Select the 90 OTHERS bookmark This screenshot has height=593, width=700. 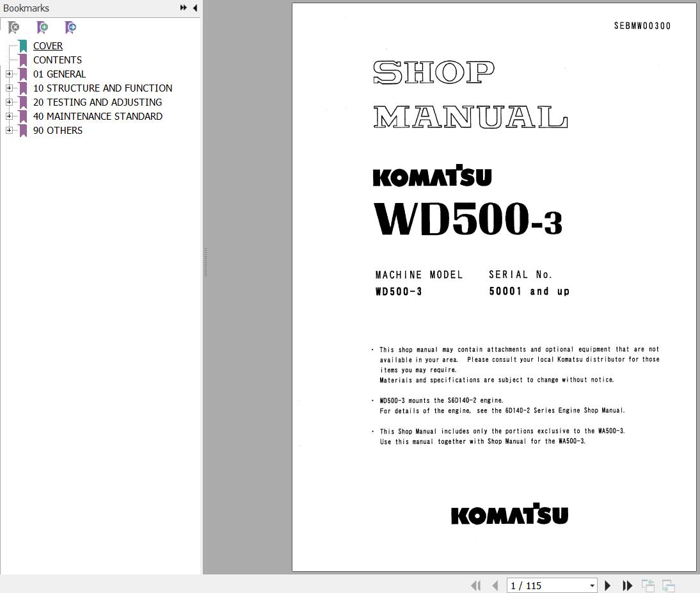pyautogui.click(x=58, y=131)
